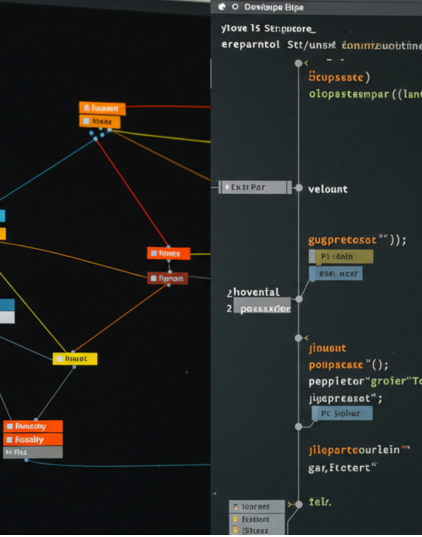The image size is (422, 537).
Task: Click the ring icon beside the top tab title
Action: click(x=235, y=7)
